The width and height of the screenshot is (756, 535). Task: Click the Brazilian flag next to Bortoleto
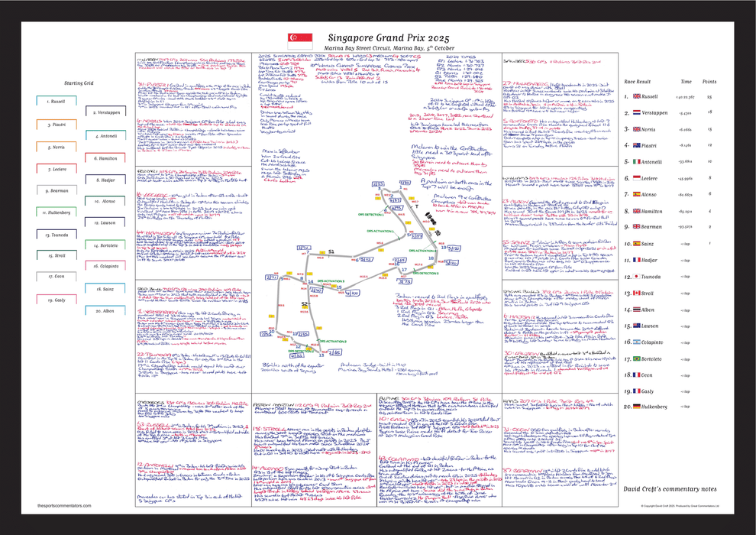(x=635, y=358)
